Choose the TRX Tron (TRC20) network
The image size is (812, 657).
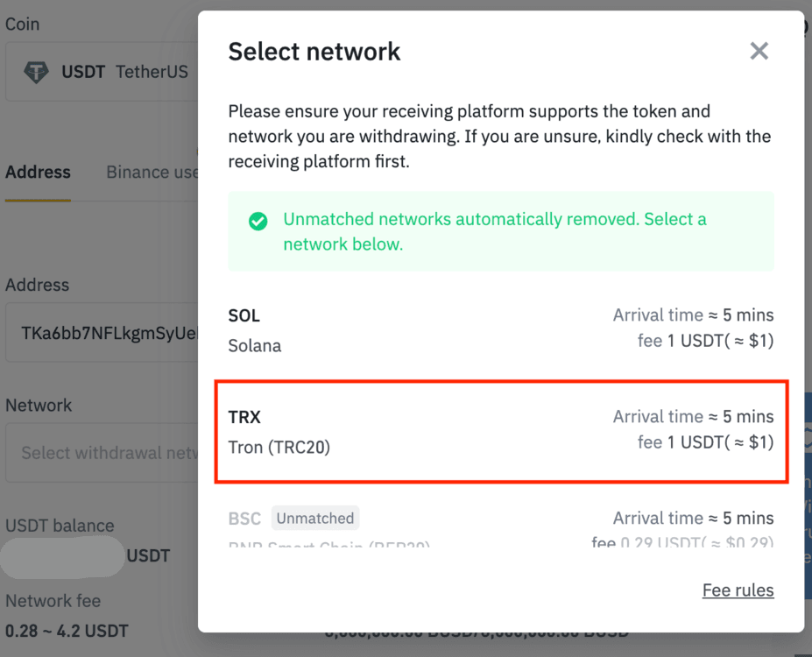[500, 431]
